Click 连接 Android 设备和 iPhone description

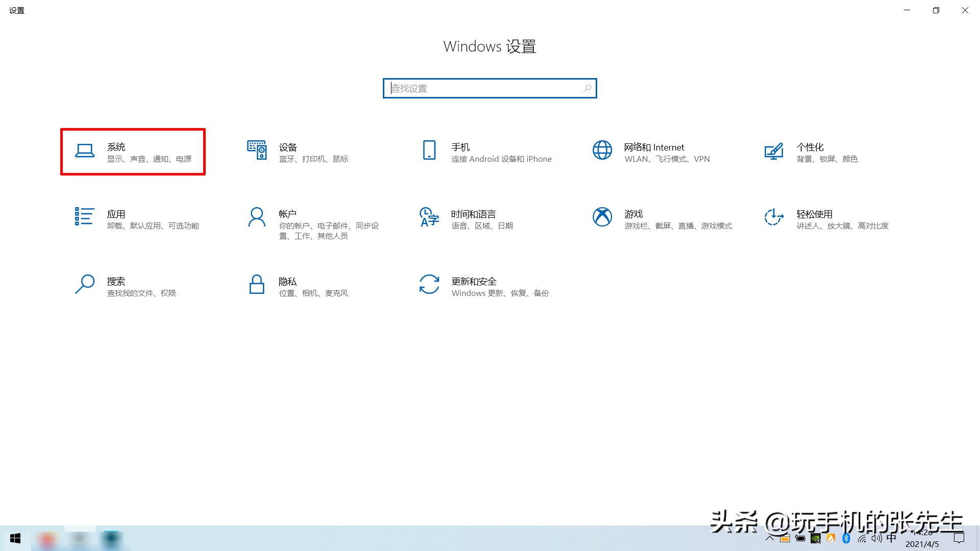coord(501,159)
